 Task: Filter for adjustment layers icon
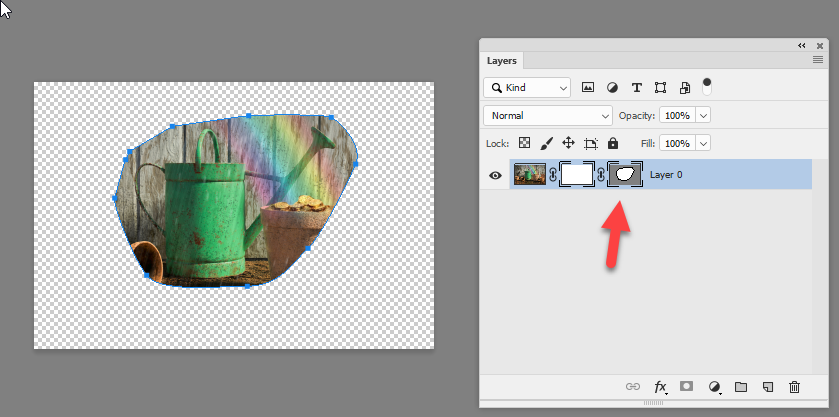[612, 87]
